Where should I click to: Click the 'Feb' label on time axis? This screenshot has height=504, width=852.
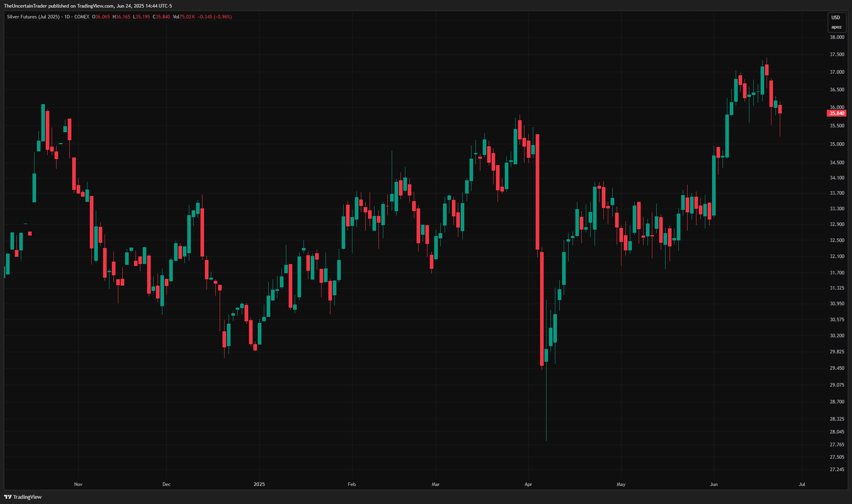click(352, 484)
